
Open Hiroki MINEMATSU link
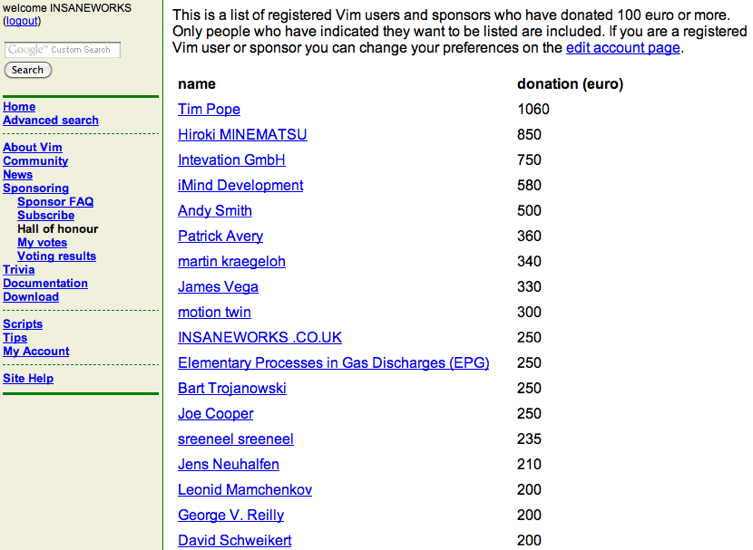coord(243,134)
